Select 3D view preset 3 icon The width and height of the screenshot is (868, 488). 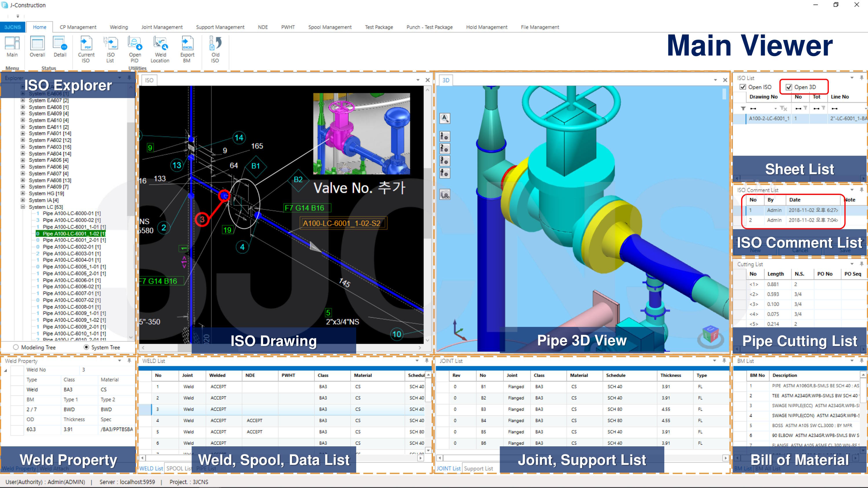click(445, 161)
